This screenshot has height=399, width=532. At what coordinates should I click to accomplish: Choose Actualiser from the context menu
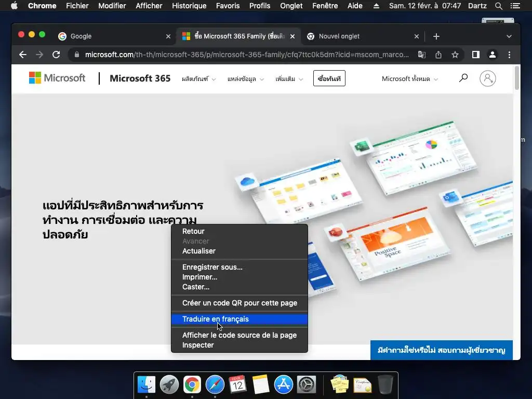(x=240, y=251)
